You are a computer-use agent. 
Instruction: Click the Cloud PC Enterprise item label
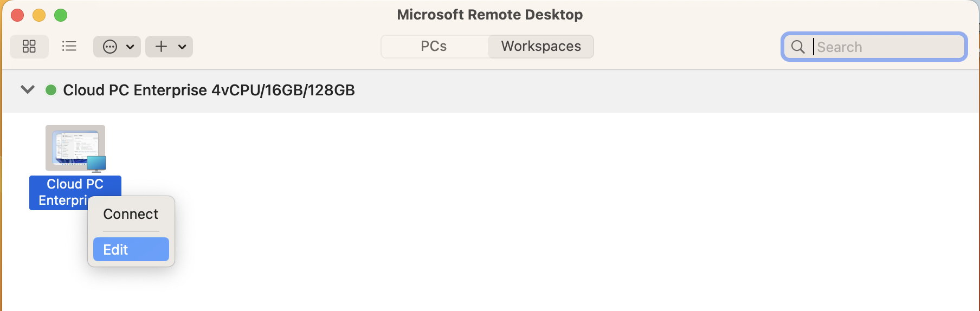click(x=75, y=192)
